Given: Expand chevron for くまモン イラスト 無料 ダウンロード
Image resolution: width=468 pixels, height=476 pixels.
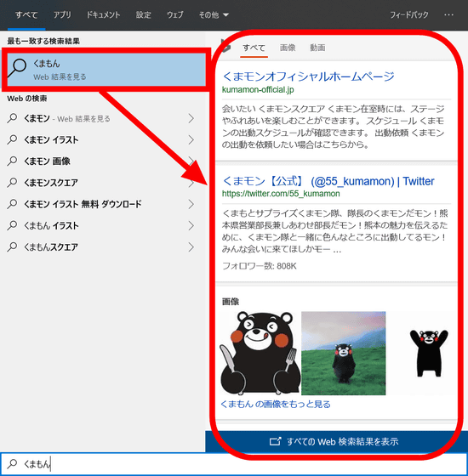Looking at the screenshot, I should 191,204.
